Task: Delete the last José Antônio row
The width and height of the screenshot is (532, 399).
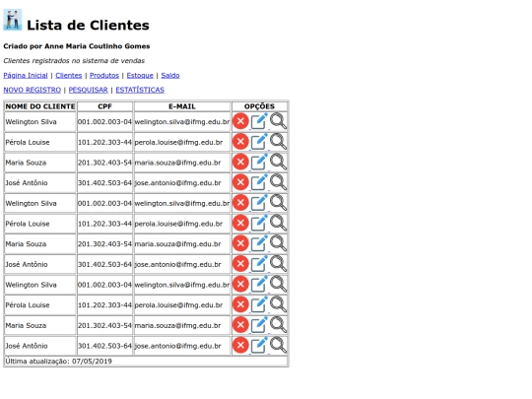Action: (x=240, y=345)
